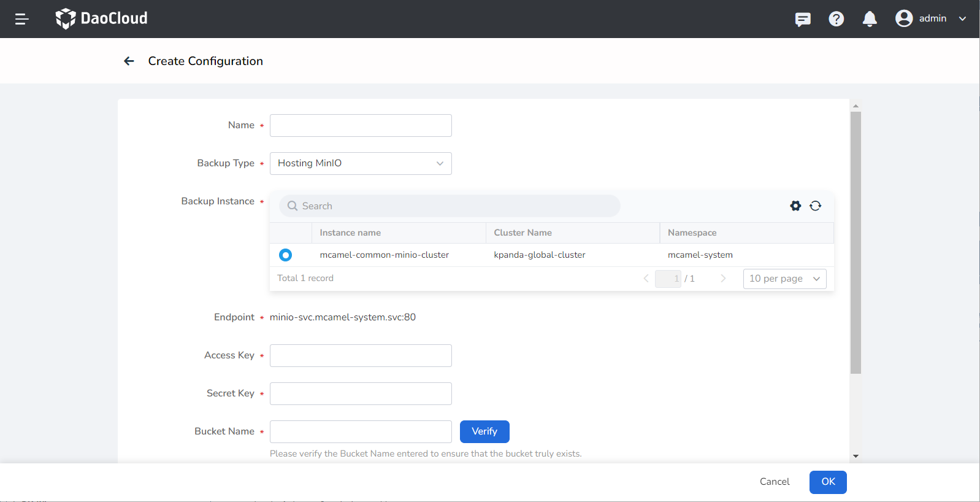980x502 pixels.
Task: Open the hamburger navigation menu
Action: [x=22, y=19]
